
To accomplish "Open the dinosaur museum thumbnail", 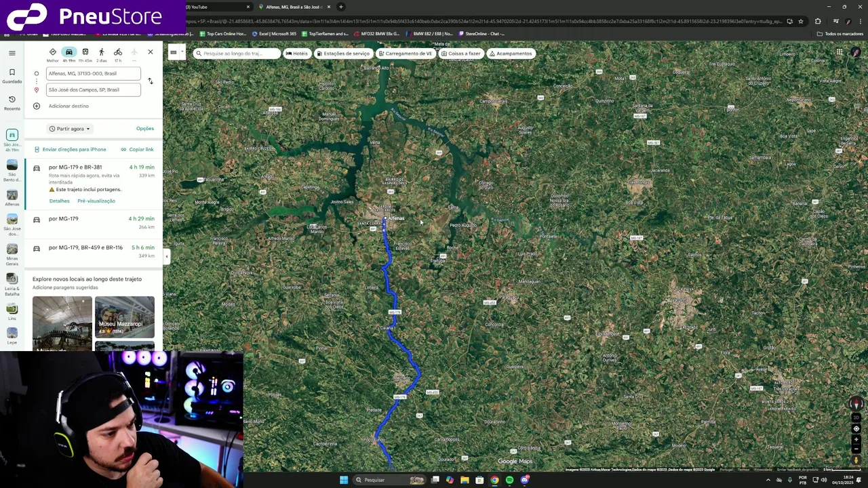I will (62, 323).
